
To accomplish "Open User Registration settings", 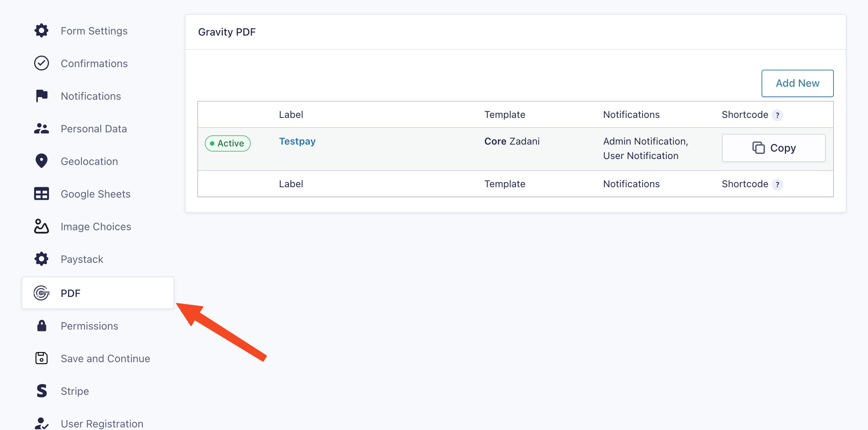I will pos(102,423).
